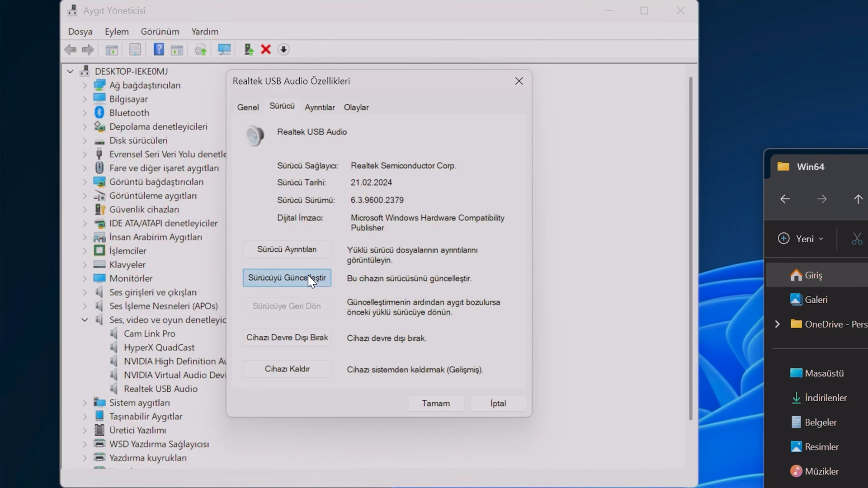Expand the Bilgisayar tree node
The height and width of the screenshot is (488, 868).
point(85,99)
